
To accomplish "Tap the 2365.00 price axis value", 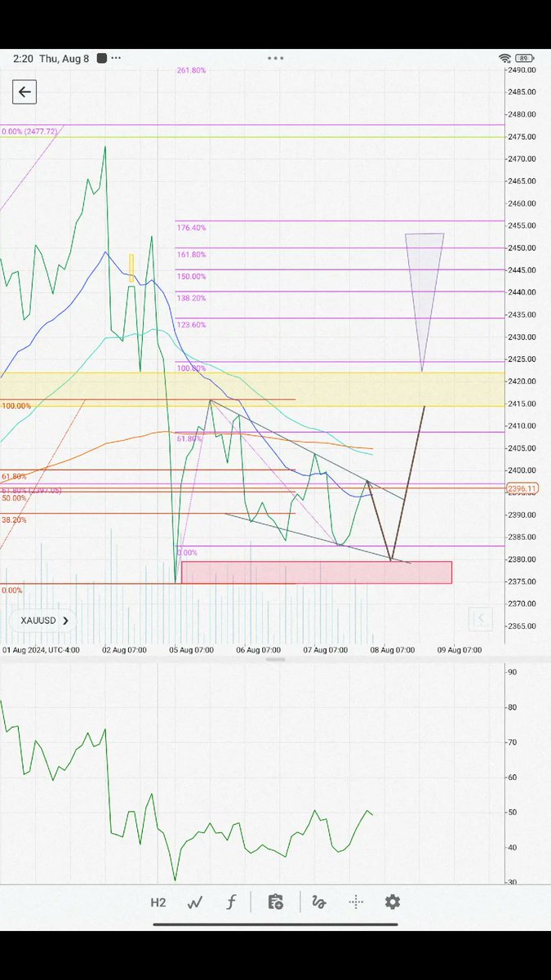I will (521, 626).
